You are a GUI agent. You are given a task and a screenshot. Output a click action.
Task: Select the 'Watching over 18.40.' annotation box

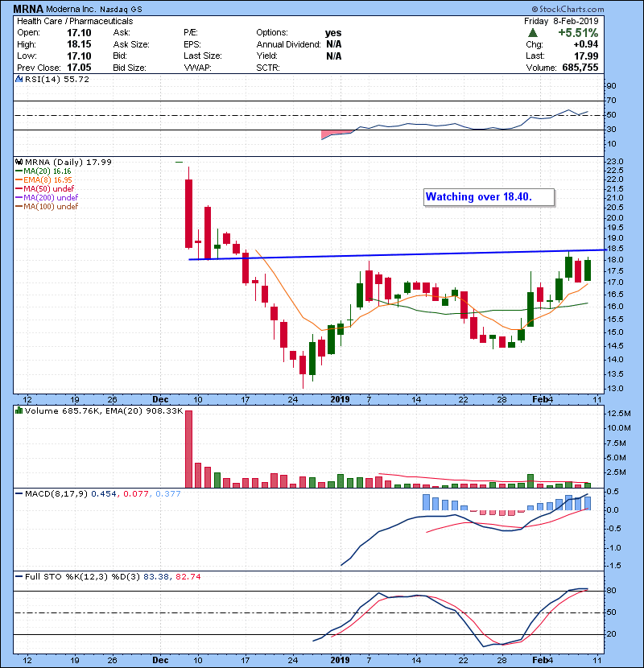(489, 197)
